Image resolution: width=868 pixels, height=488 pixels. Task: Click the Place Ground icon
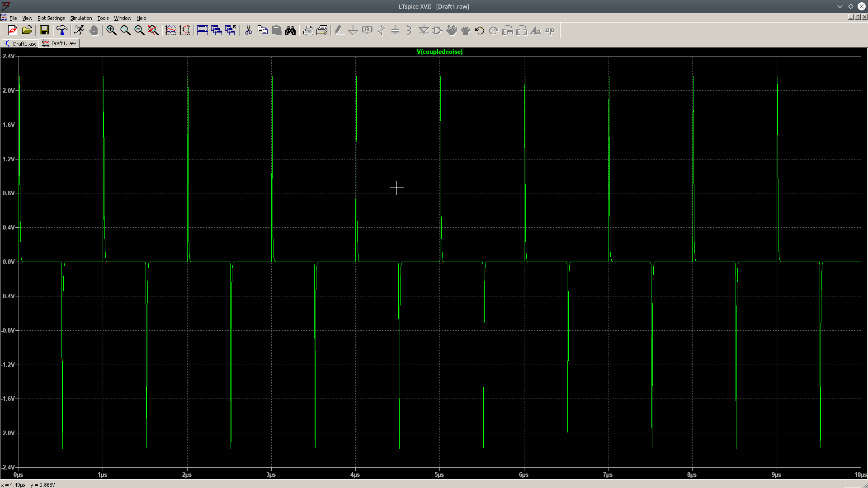[x=354, y=30]
